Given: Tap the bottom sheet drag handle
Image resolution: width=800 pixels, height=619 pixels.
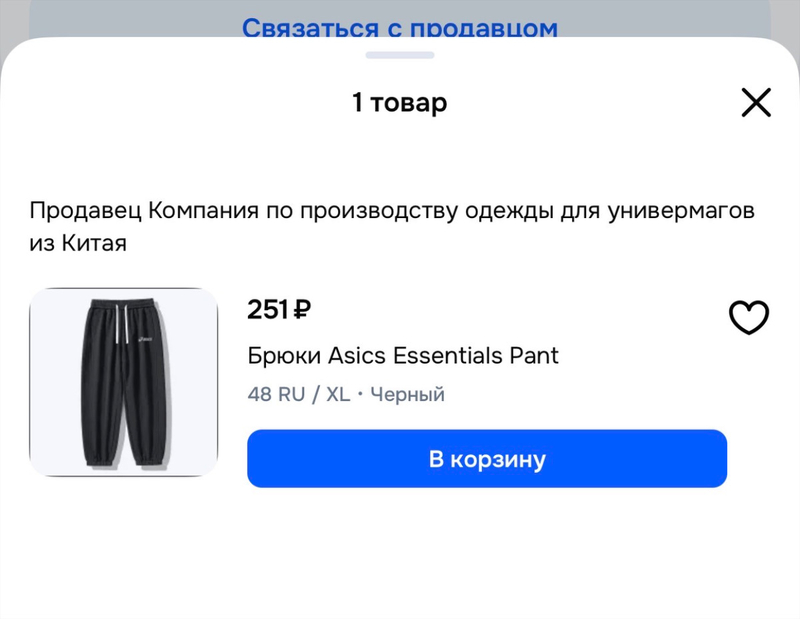Looking at the screenshot, I should (399, 55).
